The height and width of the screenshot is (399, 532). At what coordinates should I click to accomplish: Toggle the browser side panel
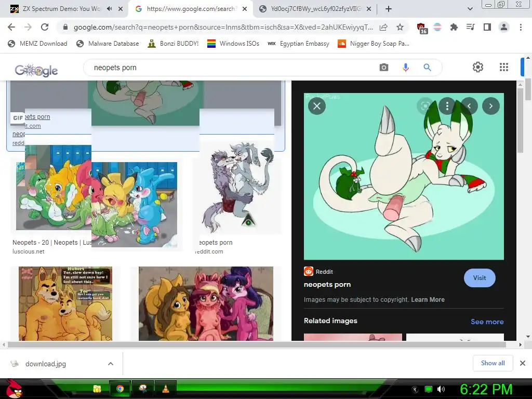(x=487, y=27)
